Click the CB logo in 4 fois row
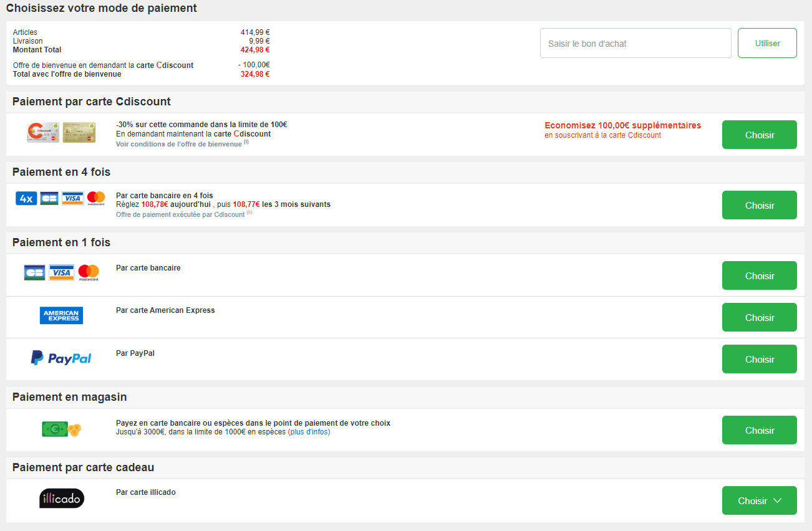This screenshot has height=531, width=812. coord(49,198)
